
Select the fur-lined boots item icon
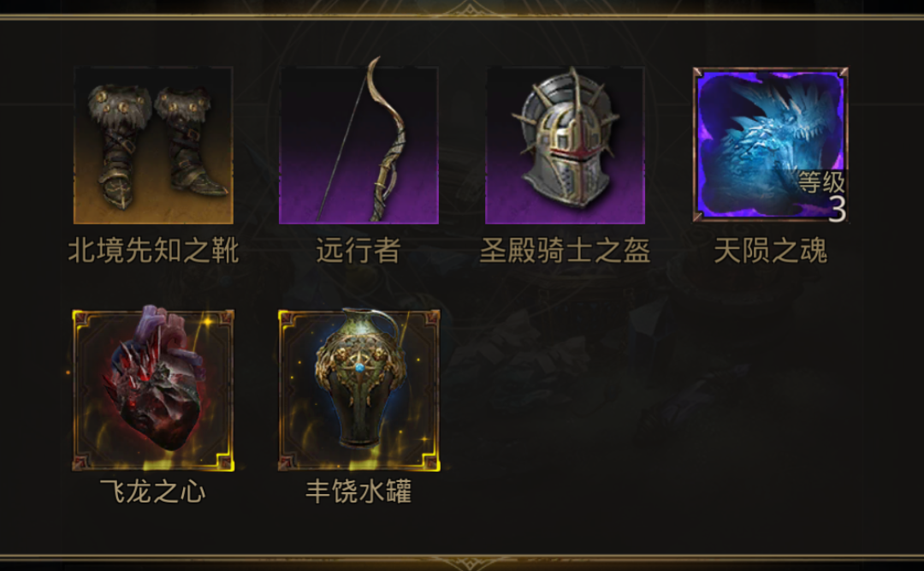click(x=153, y=146)
